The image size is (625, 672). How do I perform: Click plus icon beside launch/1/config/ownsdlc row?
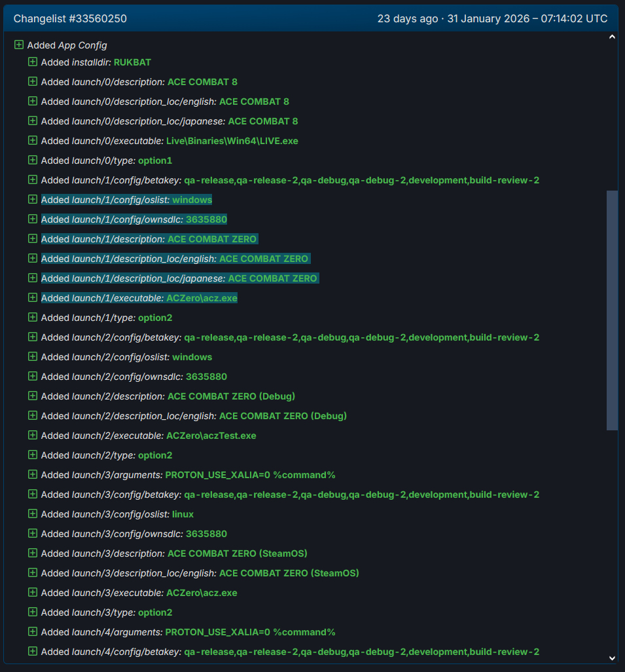pos(33,219)
